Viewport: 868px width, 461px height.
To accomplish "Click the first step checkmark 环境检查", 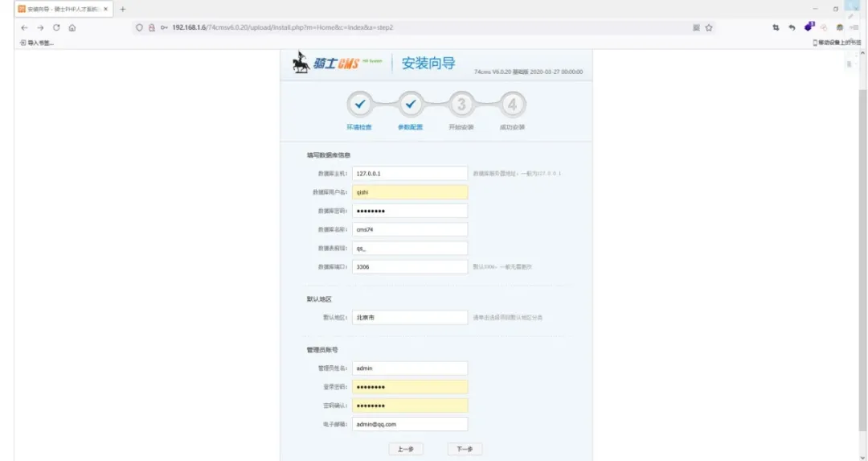I will point(359,105).
